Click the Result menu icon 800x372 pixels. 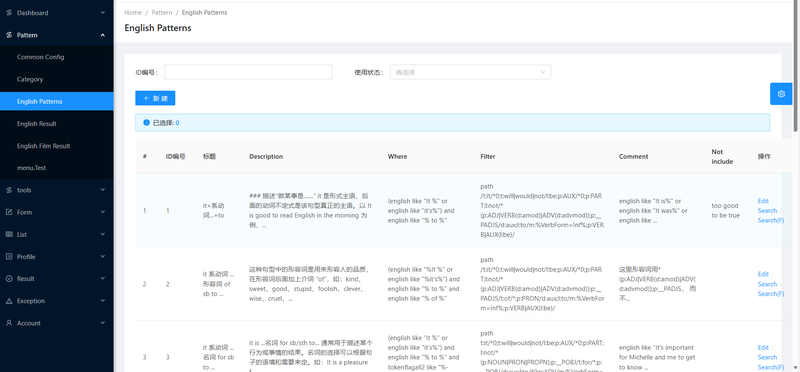point(9,279)
